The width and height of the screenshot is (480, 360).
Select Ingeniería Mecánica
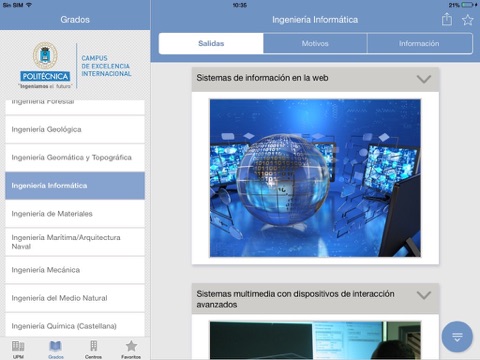point(75,270)
